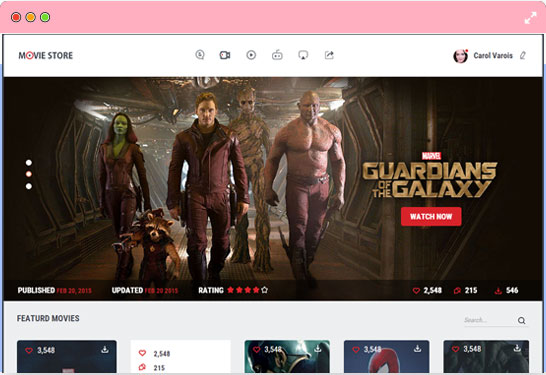Click the share arrow icon in navigation
The height and width of the screenshot is (375, 546).
click(329, 55)
